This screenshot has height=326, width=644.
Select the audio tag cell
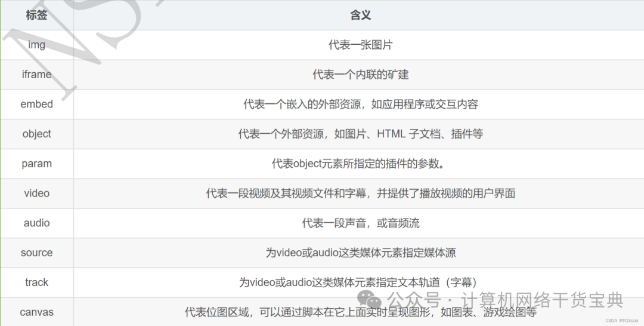[x=36, y=223]
